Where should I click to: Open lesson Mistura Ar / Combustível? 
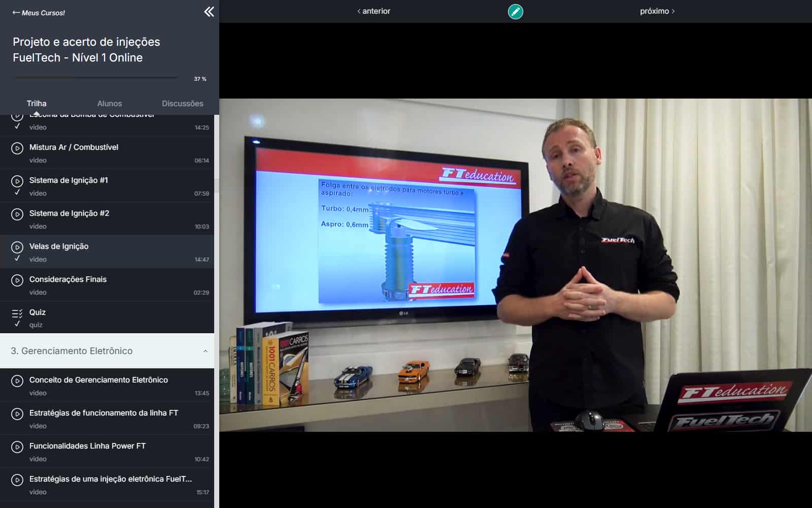point(74,147)
